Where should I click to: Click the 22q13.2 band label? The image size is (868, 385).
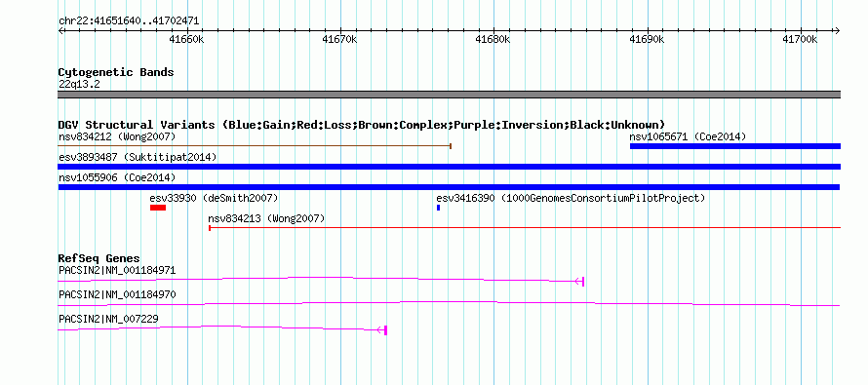[x=79, y=85]
